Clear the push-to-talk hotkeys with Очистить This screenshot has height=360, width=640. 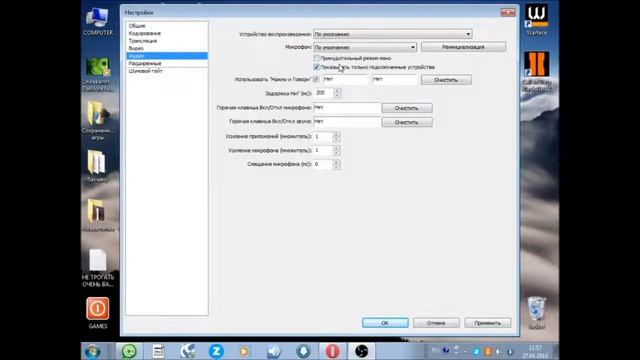446,80
